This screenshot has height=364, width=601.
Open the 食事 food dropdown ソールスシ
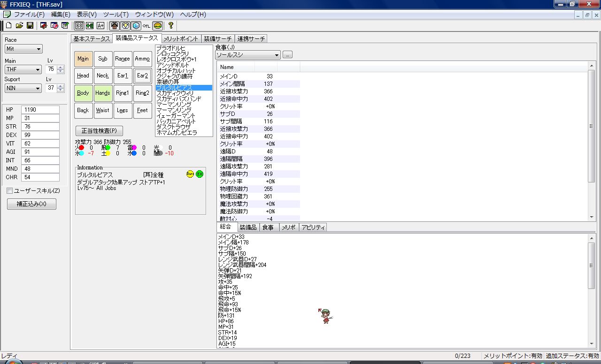248,55
